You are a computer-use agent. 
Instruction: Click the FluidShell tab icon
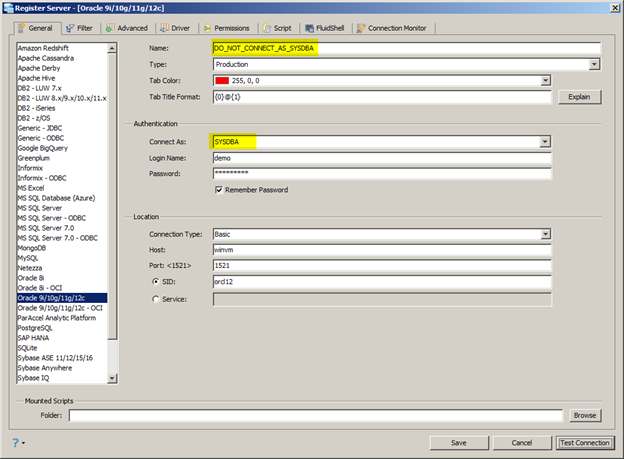tap(309, 28)
